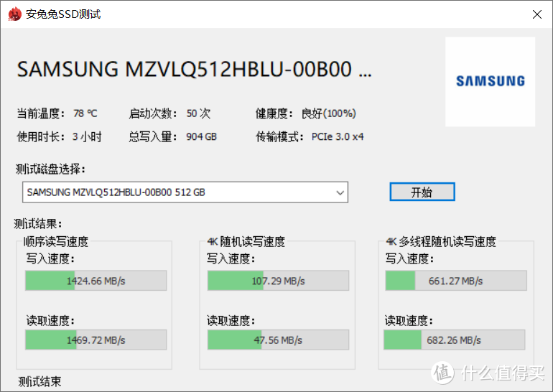
Task: Click 读取速度 label in 4K 随机读写速度 group
Action: tap(231, 320)
